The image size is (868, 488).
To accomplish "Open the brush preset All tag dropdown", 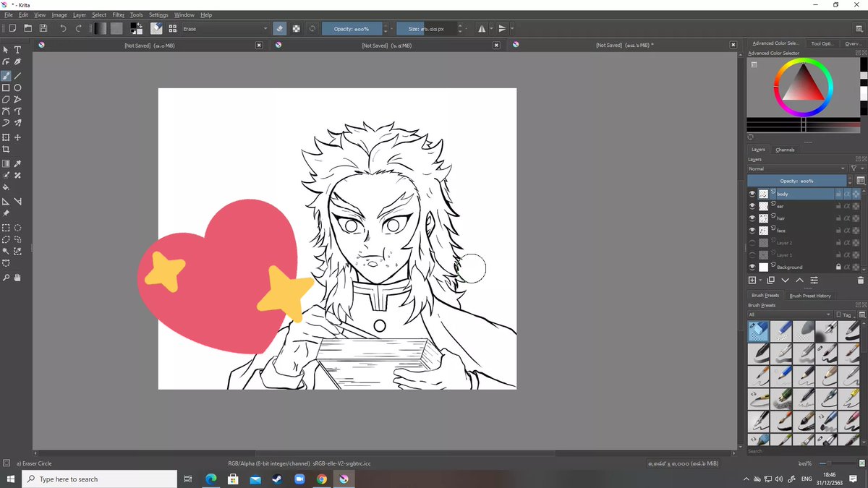I will (791, 314).
